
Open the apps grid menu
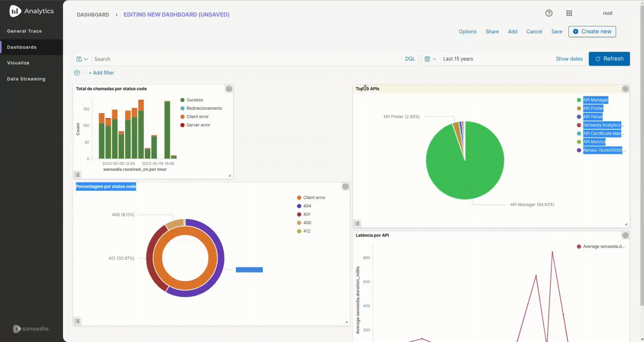point(569,13)
